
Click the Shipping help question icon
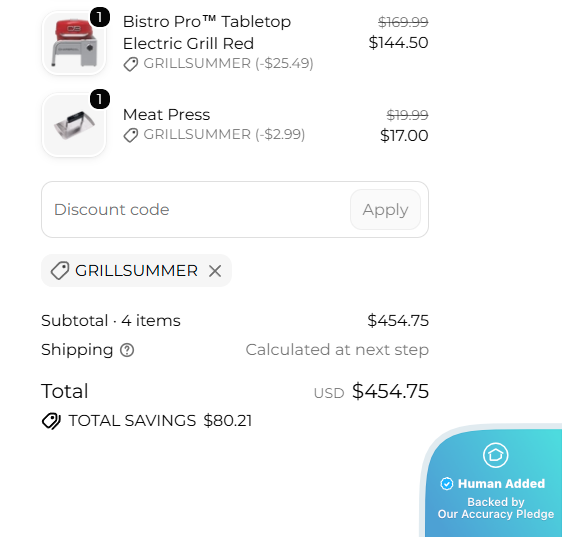pyautogui.click(x=127, y=350)
